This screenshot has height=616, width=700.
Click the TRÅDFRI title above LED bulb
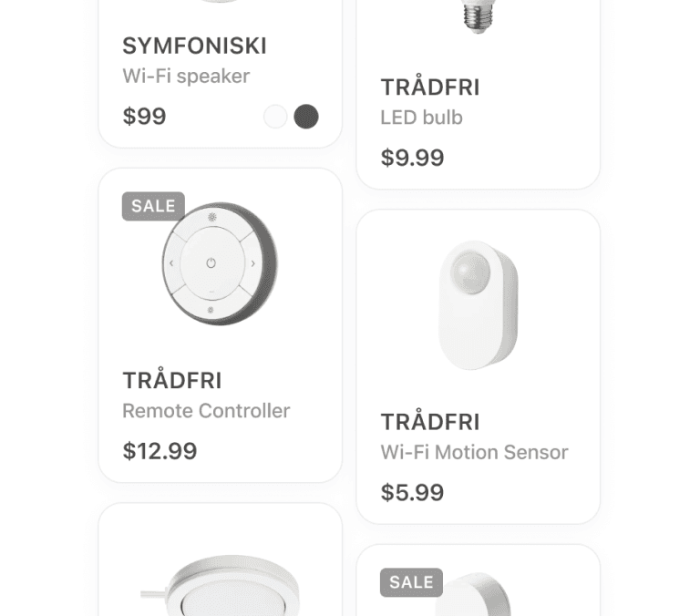430,87
